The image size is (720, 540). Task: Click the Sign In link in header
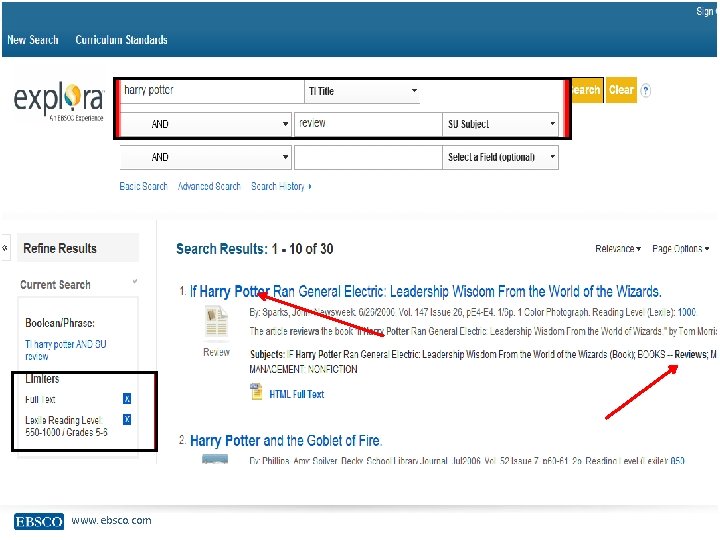pyautogui.click(x=707, y=11)
